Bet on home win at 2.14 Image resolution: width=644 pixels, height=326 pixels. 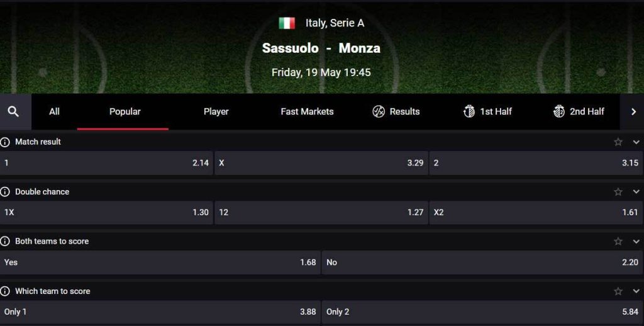tap(107, 163)
